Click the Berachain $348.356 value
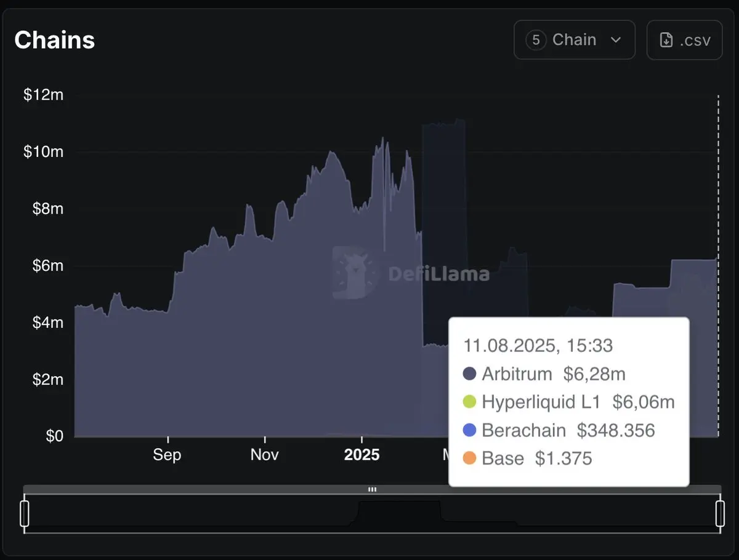 coord(616,430)
